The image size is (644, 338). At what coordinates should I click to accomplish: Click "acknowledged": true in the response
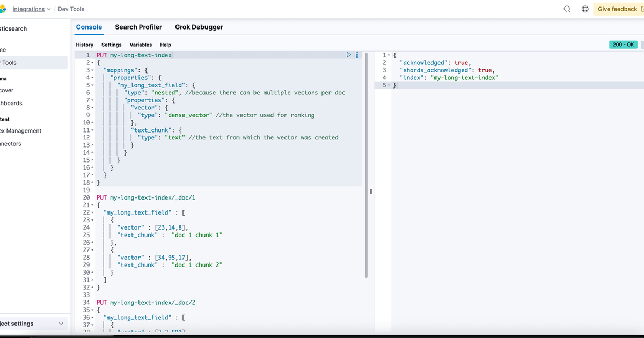pyautogui.click(x=435, y=63)
